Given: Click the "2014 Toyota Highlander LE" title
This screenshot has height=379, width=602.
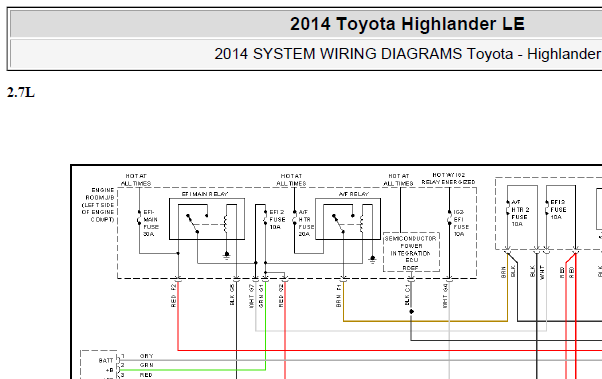Looking at the screenshot, I should 407,24.
